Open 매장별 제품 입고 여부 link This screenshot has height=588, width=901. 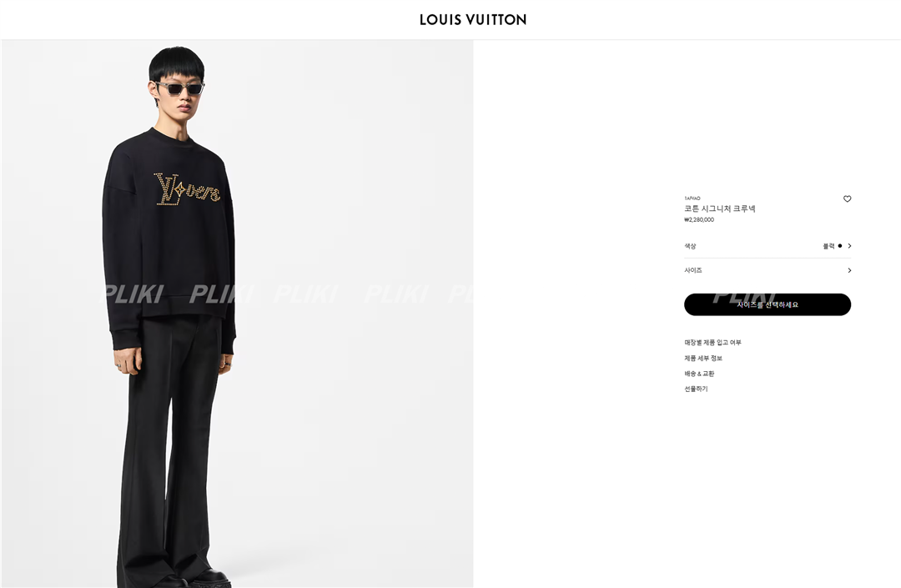point(712,342)
